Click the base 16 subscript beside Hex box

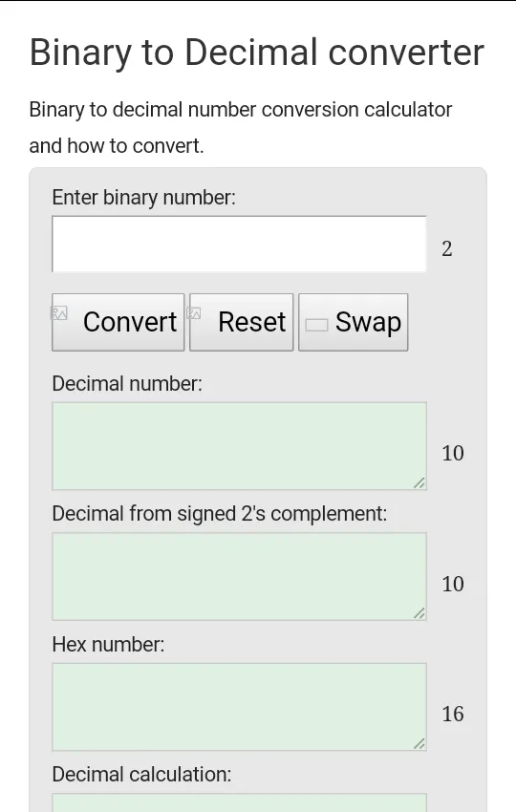pyautogui.click(x=453, y=715)
